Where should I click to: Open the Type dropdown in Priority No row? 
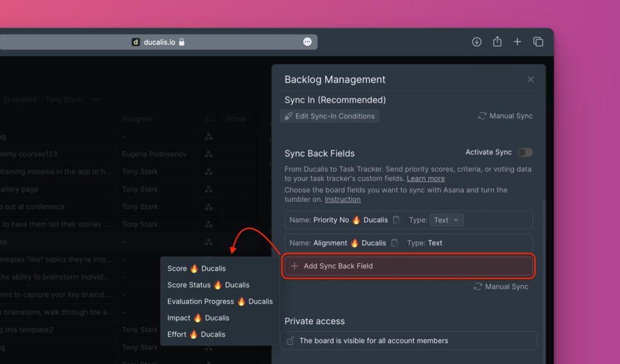(x=446, y=220)
